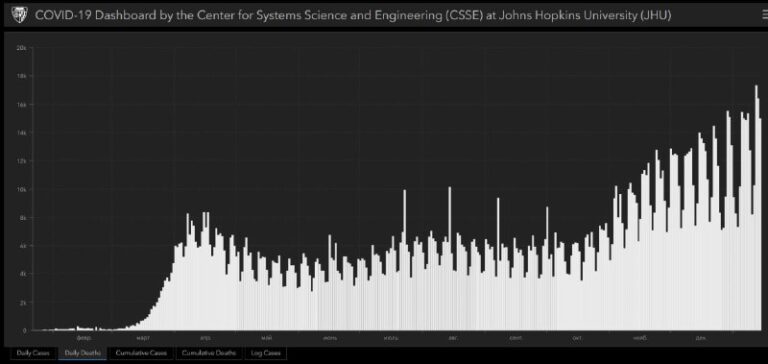Click the 'нояб.' month label on x-axis
The image size is (768, 364).
point(640,338)
